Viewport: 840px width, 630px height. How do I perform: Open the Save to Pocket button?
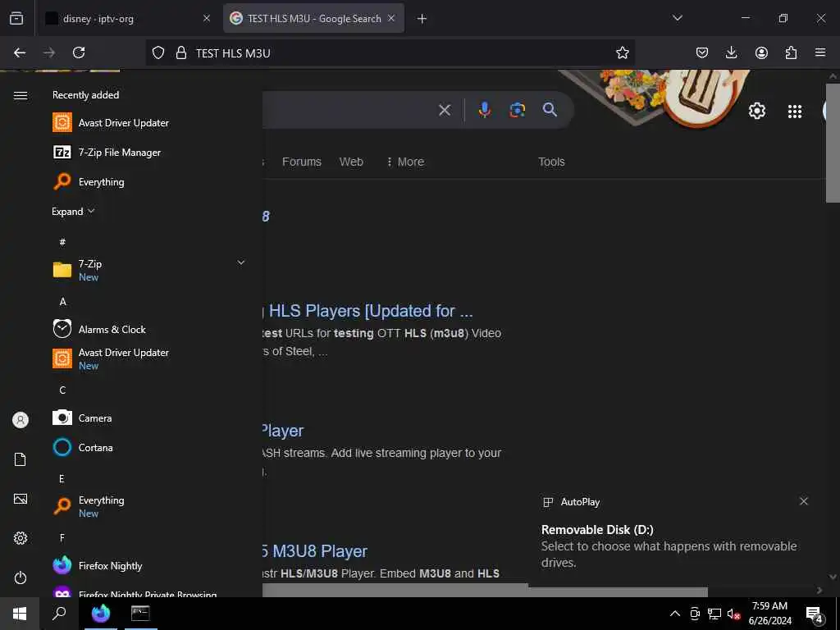[x=702, y=52]
